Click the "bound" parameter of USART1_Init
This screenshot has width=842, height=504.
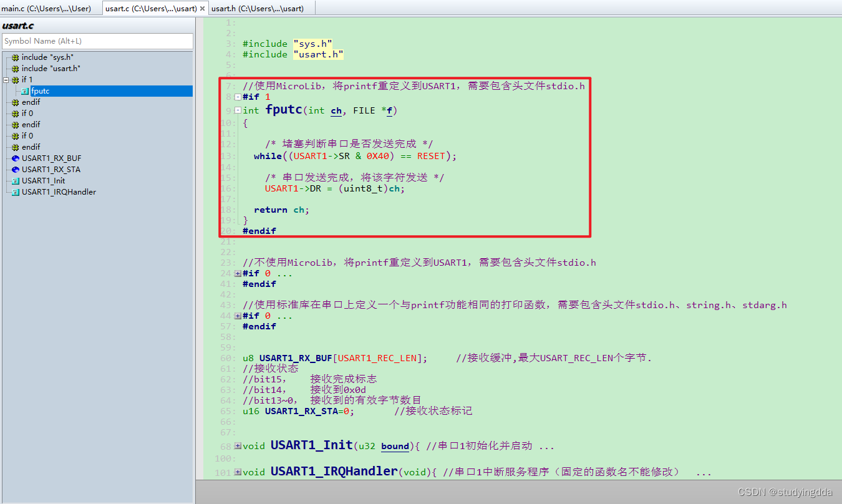[x=395, y=446]
